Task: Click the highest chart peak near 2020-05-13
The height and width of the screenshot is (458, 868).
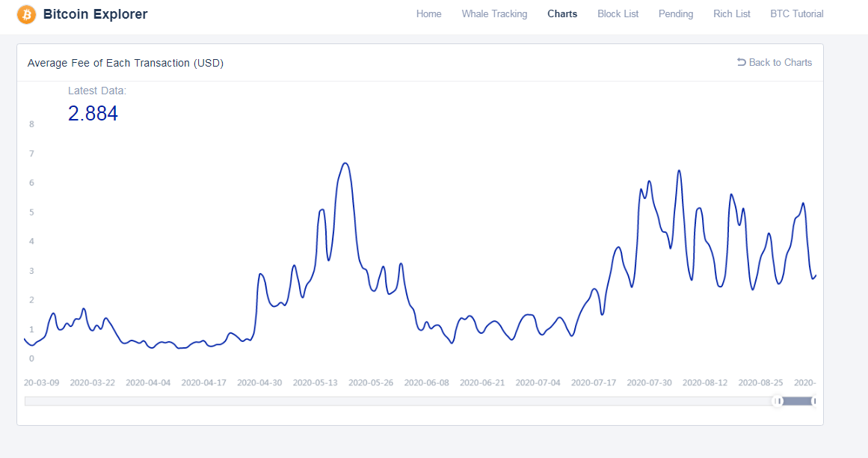Action: [x=345, y=163]
